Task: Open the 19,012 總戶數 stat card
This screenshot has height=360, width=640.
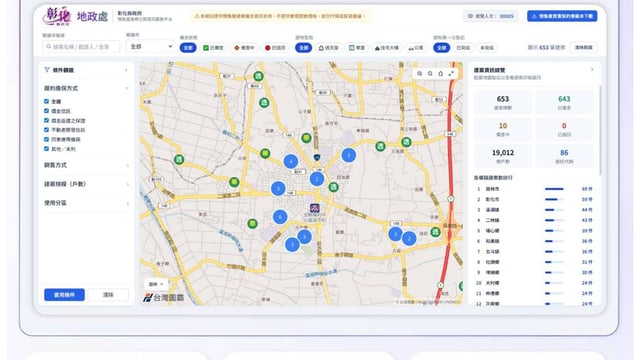Action: pos(503,156)
